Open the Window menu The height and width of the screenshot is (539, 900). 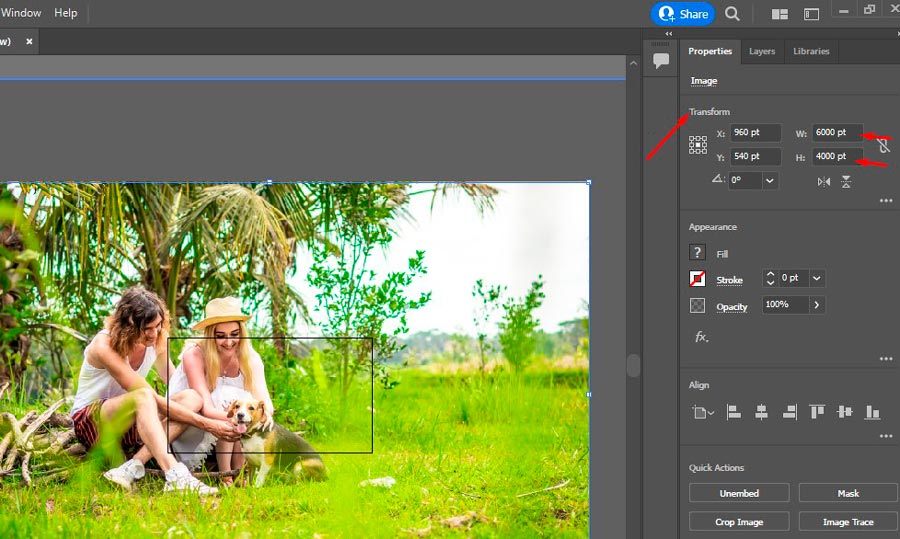[x=21, y=13]
